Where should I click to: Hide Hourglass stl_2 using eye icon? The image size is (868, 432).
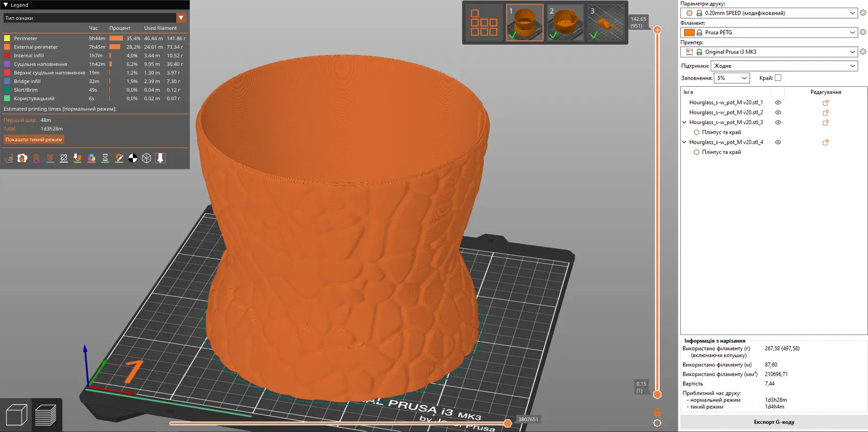coord(778,113)
